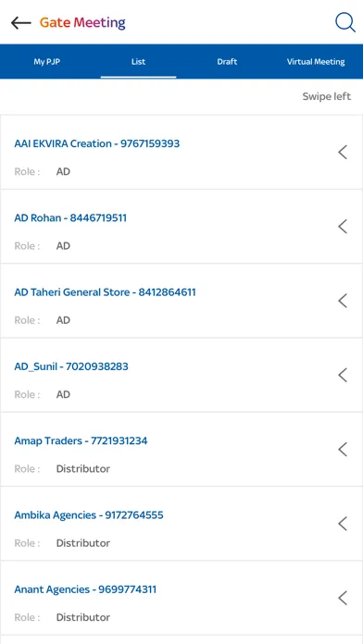The image size is (363, 644).
Task: Expand chevron for AD Rohan row
Action: coord(343,227)
